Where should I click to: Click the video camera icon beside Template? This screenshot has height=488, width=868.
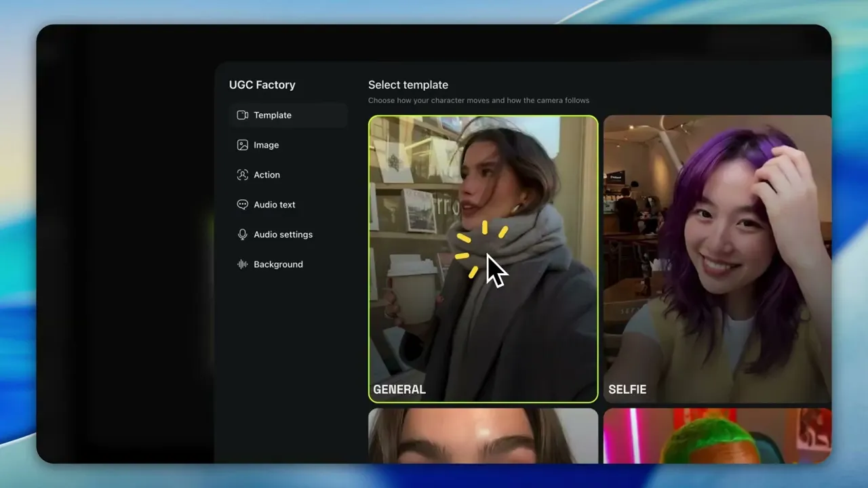pyautogui.click(x=242, y=115)
